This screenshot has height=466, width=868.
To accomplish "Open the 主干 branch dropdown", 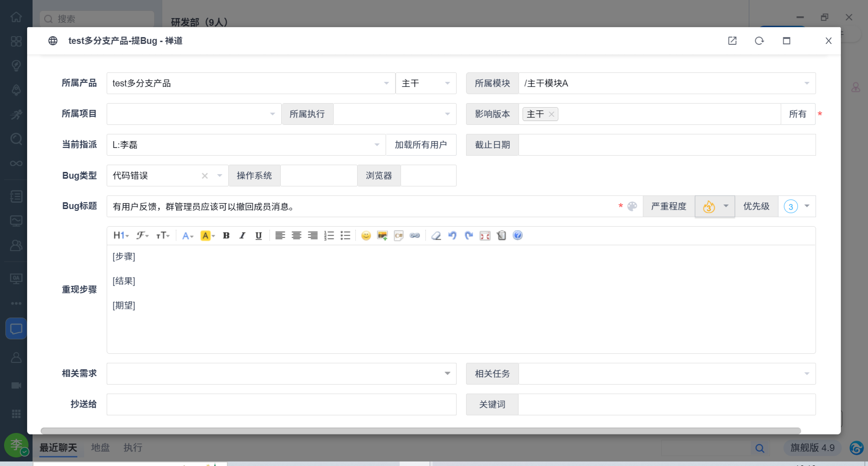I will (426, 83).
